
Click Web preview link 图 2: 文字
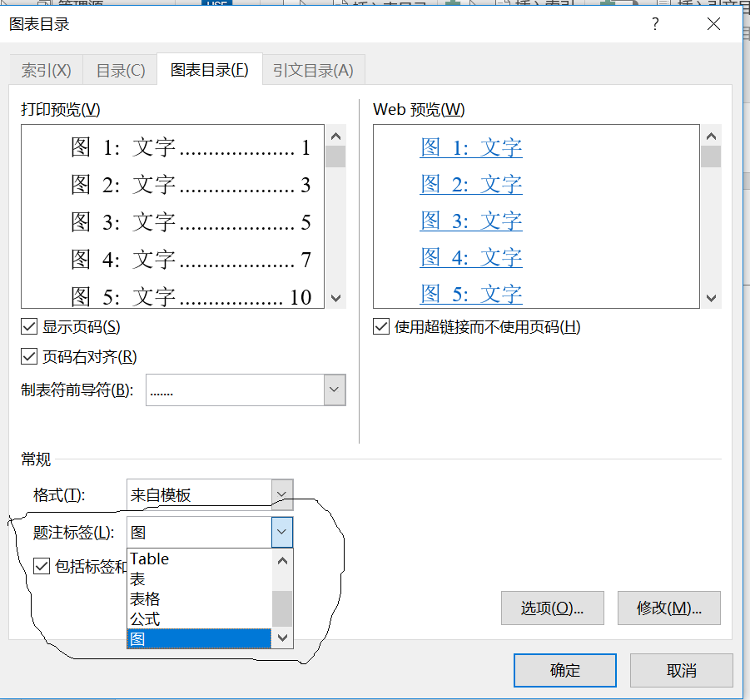[x=471, y=184]
